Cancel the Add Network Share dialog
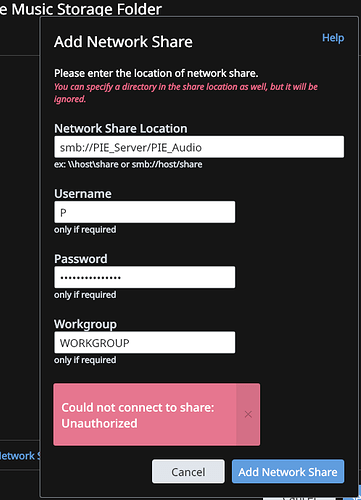Screen dimensions: 361x500 (188, 472)
